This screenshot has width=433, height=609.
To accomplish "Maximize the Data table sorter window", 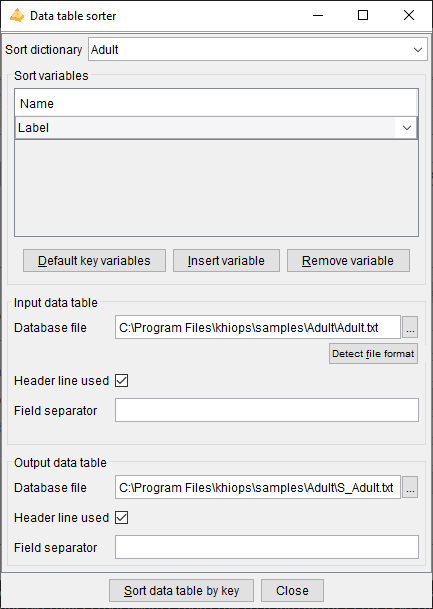I will (x=363, y=16).
